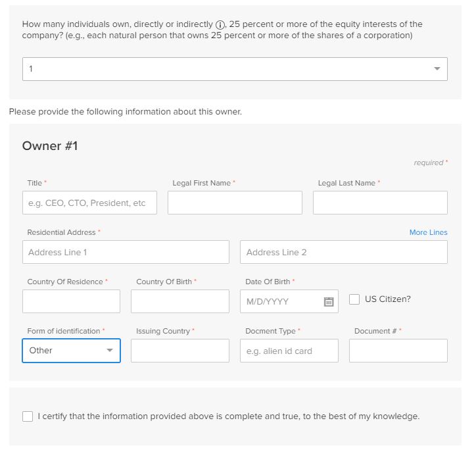Click the Legal Last Name field
Image resolution: width=476 pixels, height=450 pixels.
click(380, 203)
